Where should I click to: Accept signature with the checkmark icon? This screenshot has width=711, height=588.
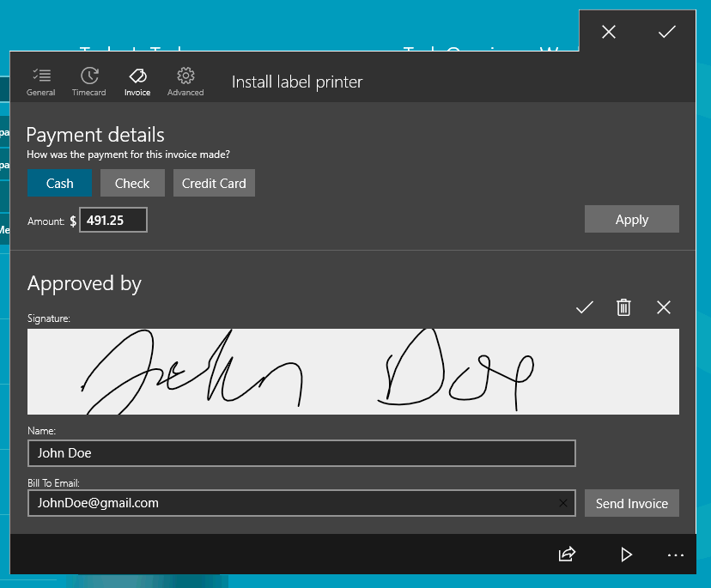[x=585, y=307]
